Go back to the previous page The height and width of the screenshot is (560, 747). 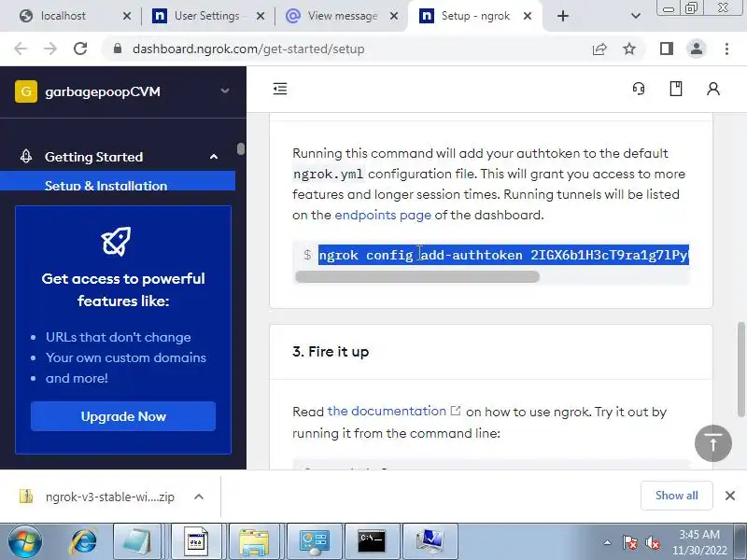[x=21, y=49]
